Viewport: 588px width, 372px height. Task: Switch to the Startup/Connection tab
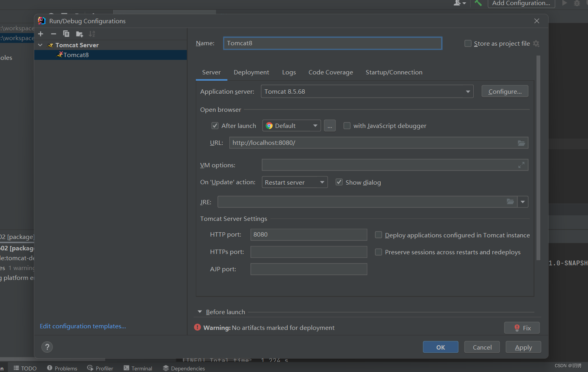coord(394,72)
